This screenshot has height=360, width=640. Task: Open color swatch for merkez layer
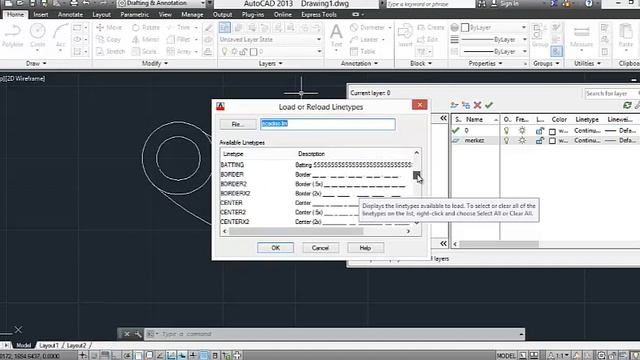[x=552, y=141]
